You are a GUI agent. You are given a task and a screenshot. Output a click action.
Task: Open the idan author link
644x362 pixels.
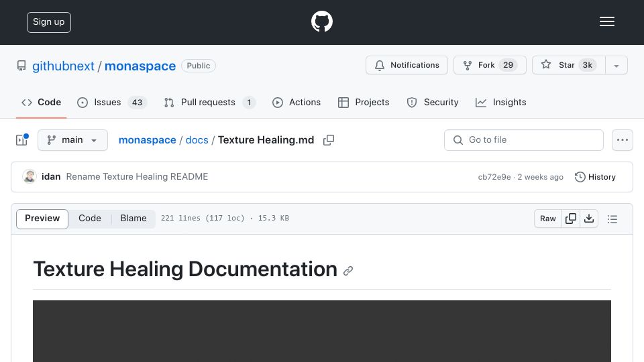(51, 176)
